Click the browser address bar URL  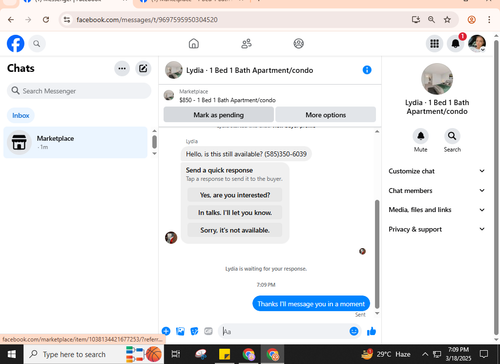(x=147, y=20)
